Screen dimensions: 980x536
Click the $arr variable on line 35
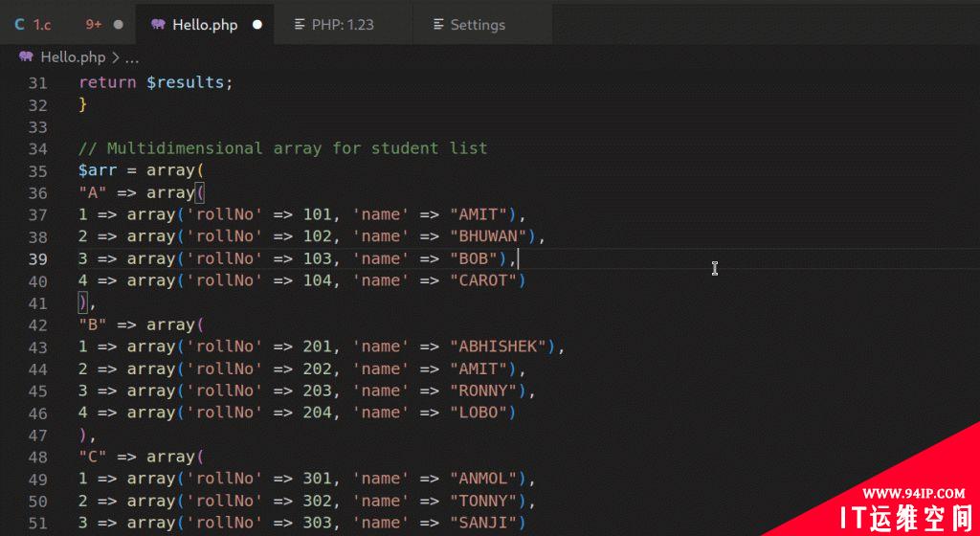coord(98,170)
